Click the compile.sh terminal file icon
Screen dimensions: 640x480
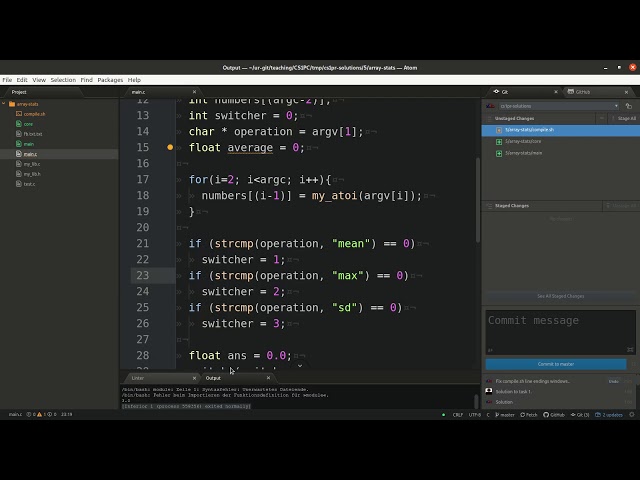(x=19, y=113)
